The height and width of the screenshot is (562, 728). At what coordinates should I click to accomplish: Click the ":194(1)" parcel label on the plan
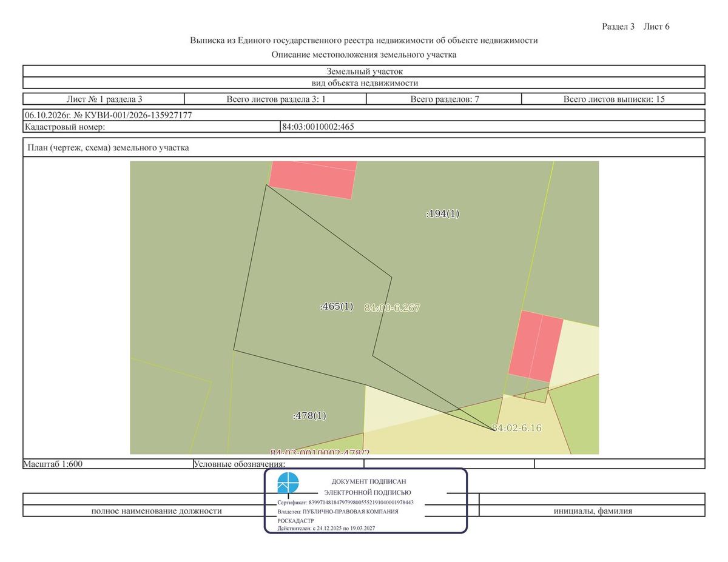pos(443,213)
